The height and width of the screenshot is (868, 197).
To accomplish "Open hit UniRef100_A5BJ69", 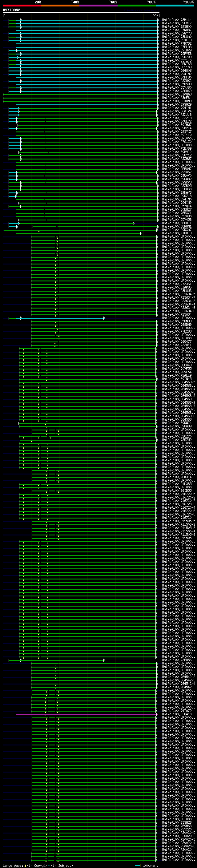I will pyautogui.click(x=177, y=149).
